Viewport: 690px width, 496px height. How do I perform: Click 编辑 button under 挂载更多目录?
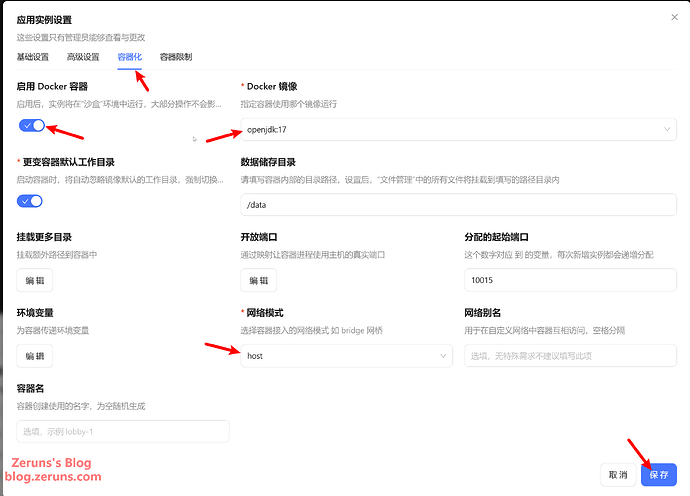(x=35, y=281)
